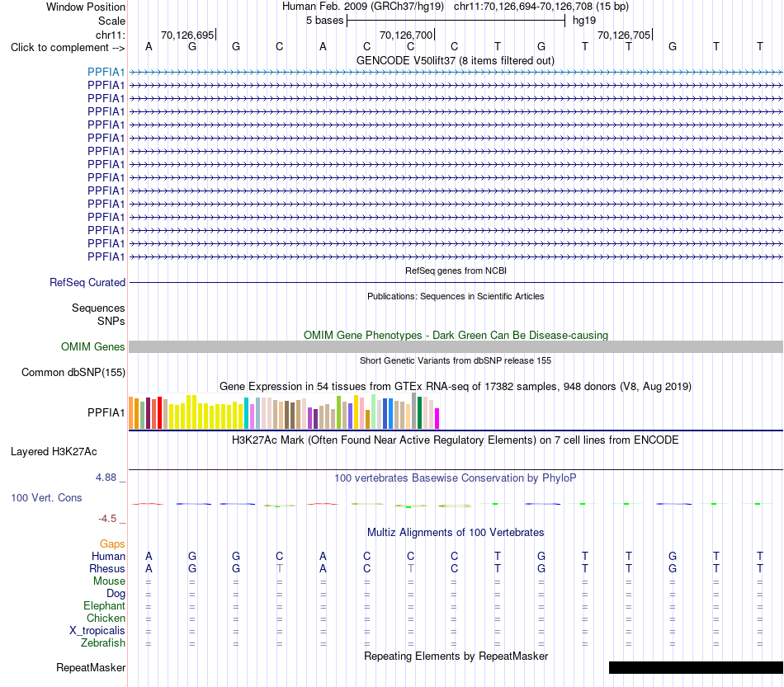Open OMIM Gene Phenotypes track title
Screen dimensions: 784x687
(456, 336)
